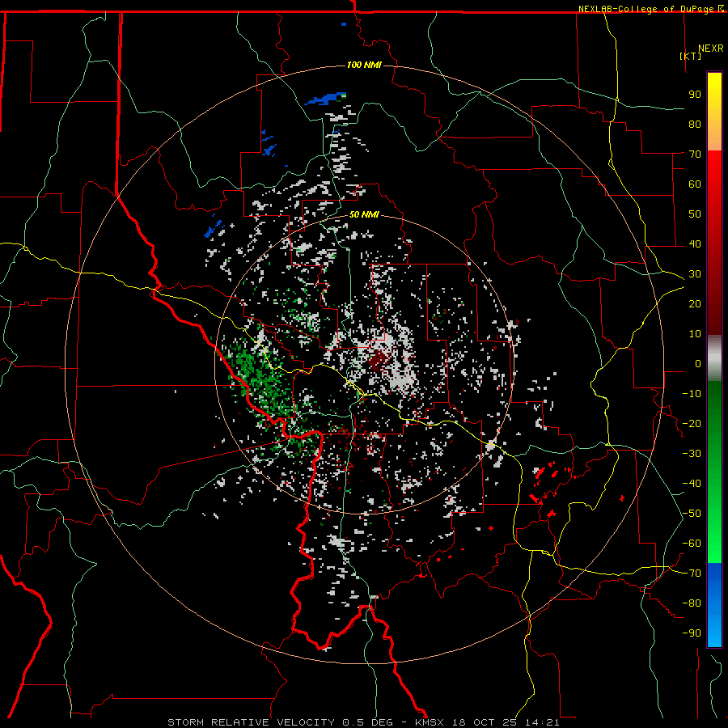The width and height of the screenshot is (728, 728).
Task: Click the NEXLAB-College of DuPage credit text
Action: pos(647,9)
